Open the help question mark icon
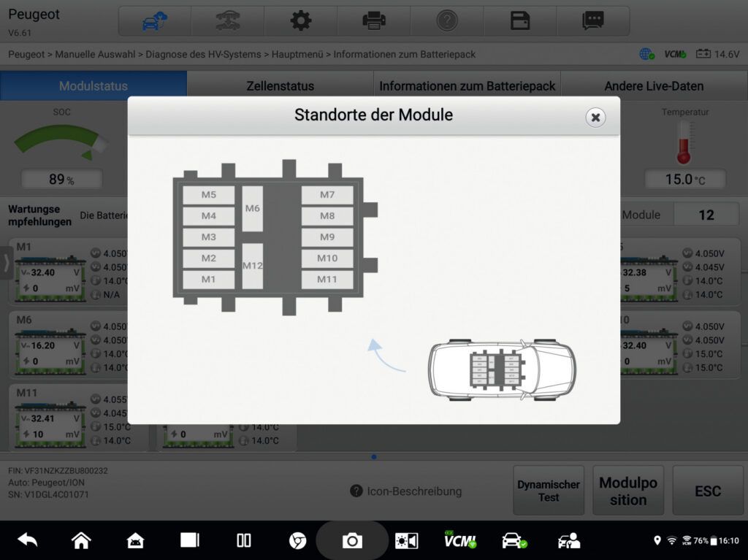The width and height of the screenshot is (748, 560). pyautogui.click(x=447, y=21)
